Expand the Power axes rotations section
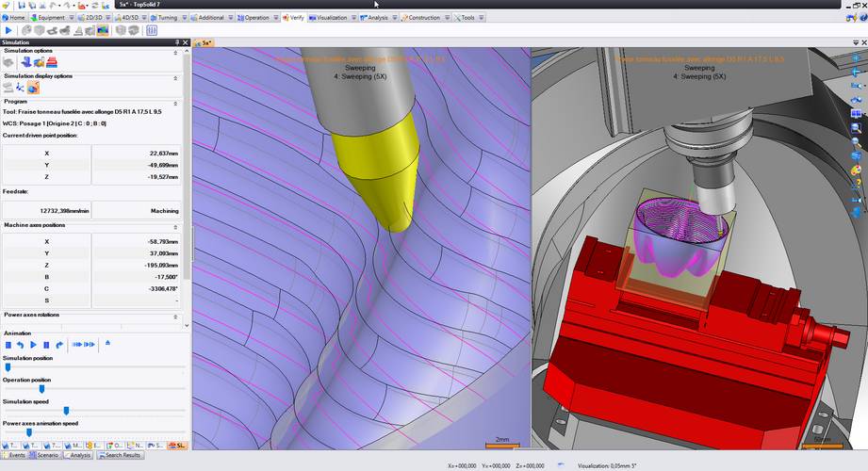The height and width of the screenshot is (471, 868). [x=175, y=315]
